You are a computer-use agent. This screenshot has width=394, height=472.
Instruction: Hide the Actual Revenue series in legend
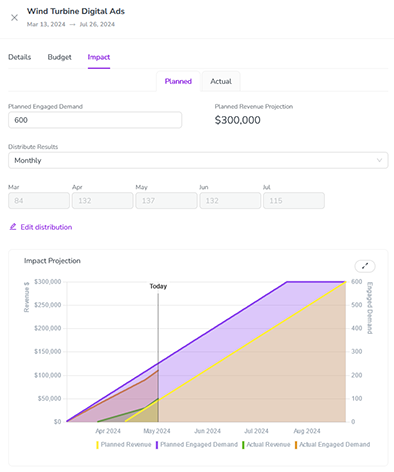266,445
